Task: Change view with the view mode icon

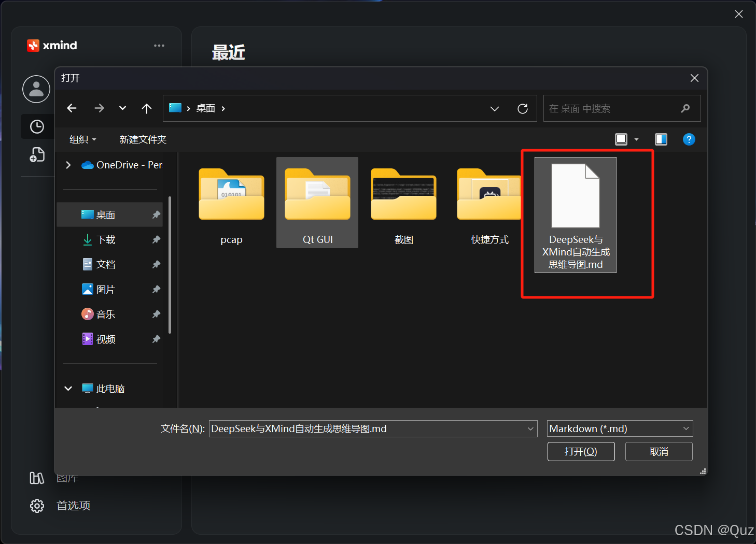Action: click(621, 139)
